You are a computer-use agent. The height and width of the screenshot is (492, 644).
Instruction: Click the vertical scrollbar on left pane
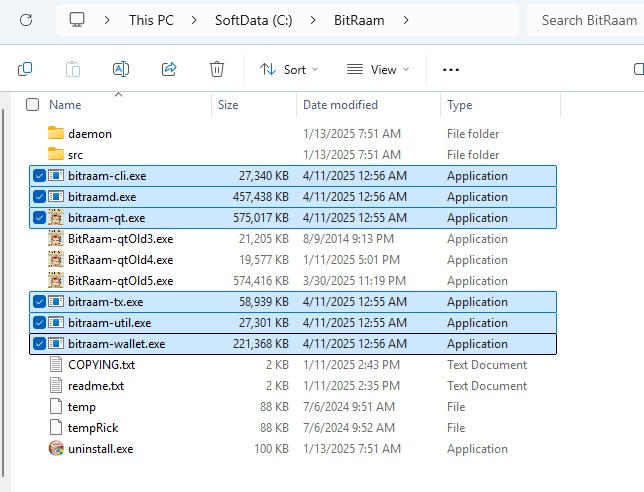point(3,294)
